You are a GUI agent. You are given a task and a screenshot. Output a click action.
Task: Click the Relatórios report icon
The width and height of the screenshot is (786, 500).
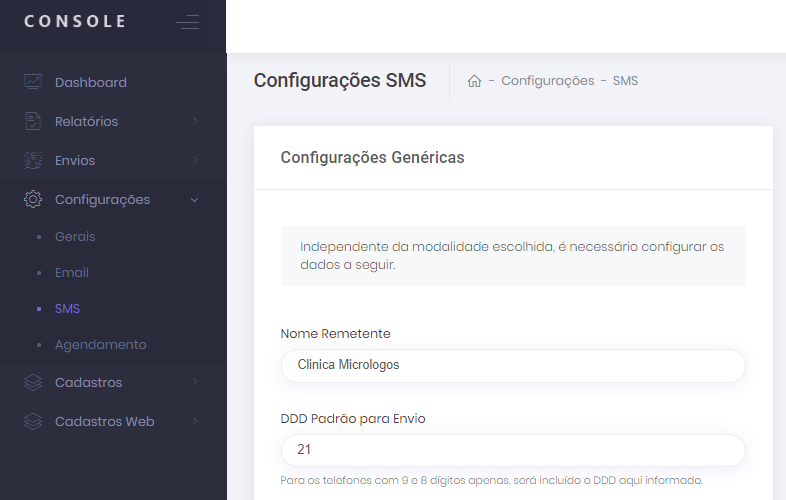point(33,121)
